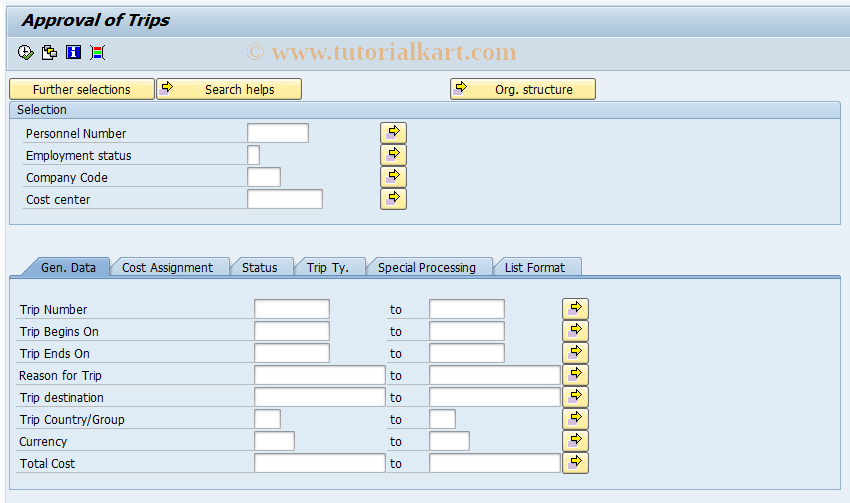850x503 pixels.
Task: Click the Currency to field
Action: (450, 441)
